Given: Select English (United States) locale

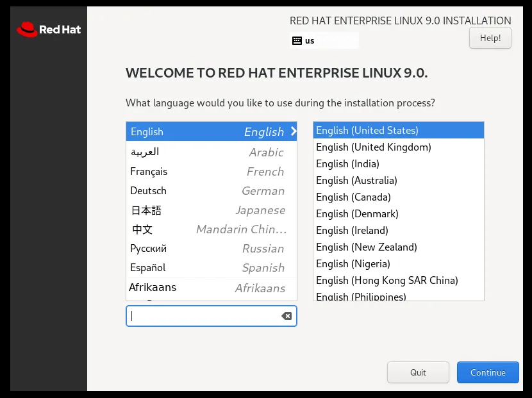Looking at the screenshot, I should coord(398,130).
